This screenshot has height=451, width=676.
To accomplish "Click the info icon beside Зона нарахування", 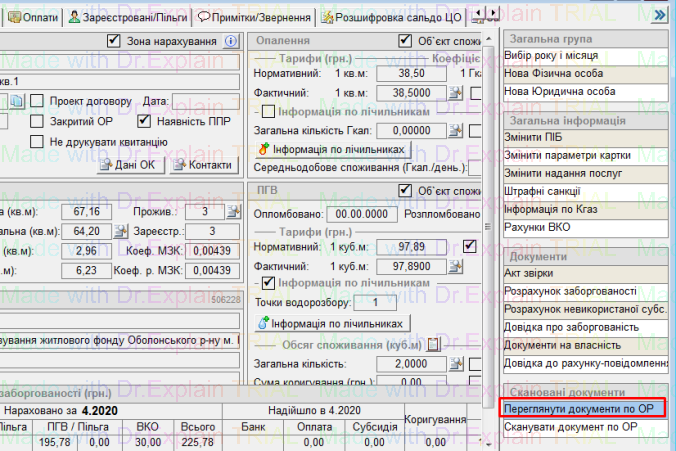I will (x=231, y=41).
